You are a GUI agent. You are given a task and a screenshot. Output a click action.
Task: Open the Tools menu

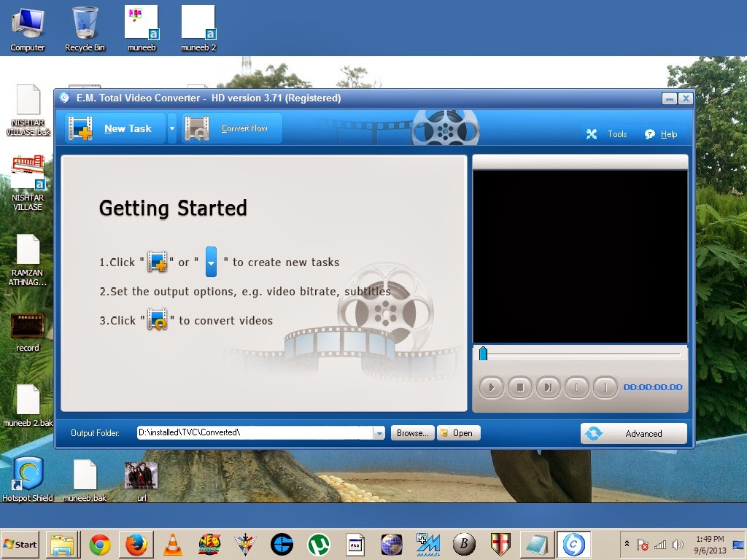(x=606, y=134)
